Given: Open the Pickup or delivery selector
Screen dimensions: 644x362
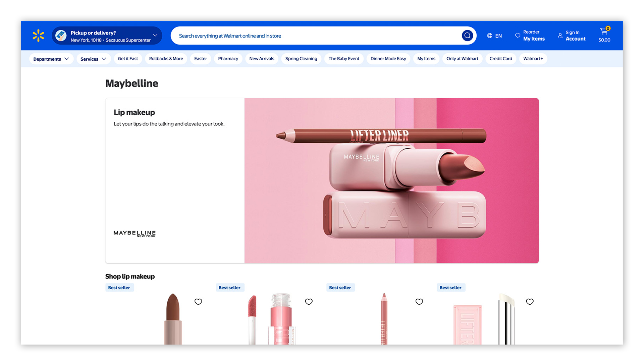Looking at the screenshot, I should coord(107,36).
